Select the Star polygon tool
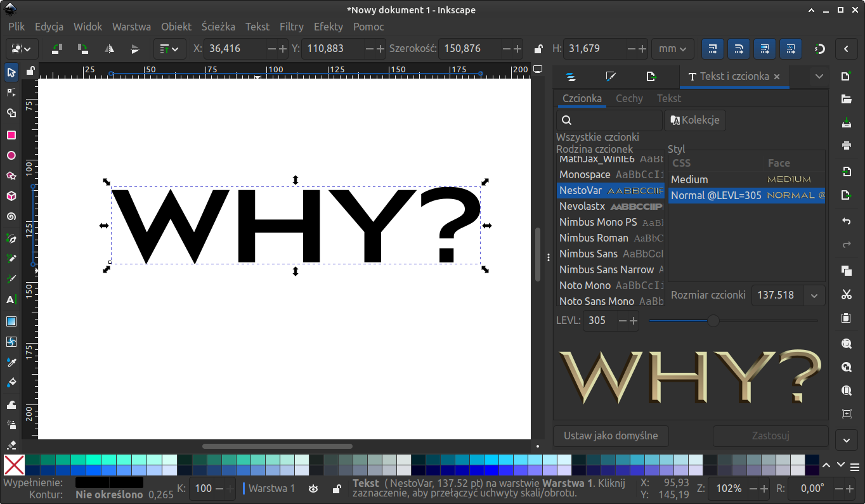This screenshot has width=865, height=504. point(11,176)
